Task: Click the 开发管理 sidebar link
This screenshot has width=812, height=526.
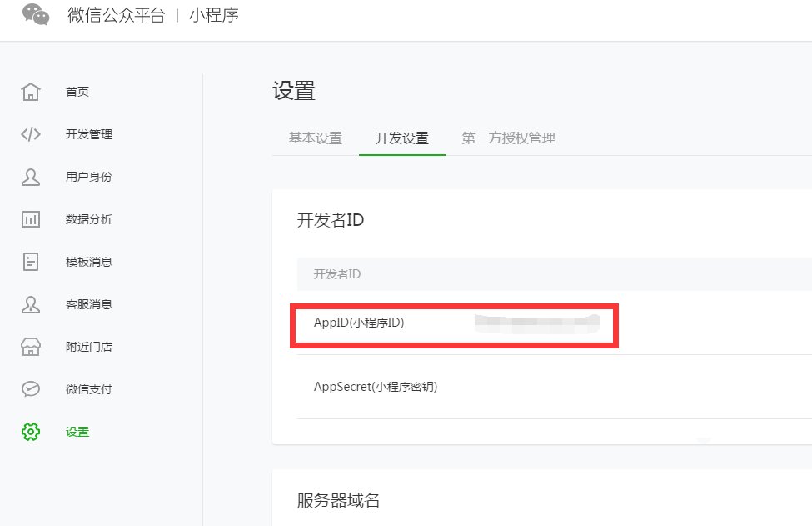Action: (92, 134)
